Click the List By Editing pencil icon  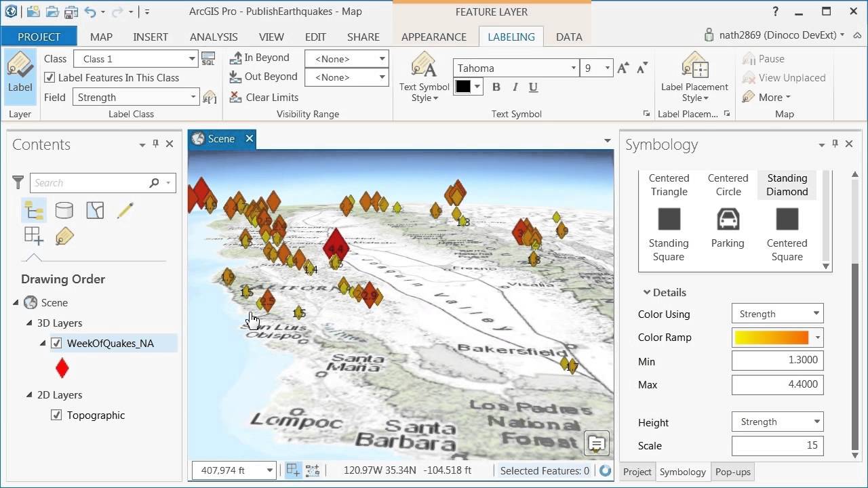(x=125, y=210)
